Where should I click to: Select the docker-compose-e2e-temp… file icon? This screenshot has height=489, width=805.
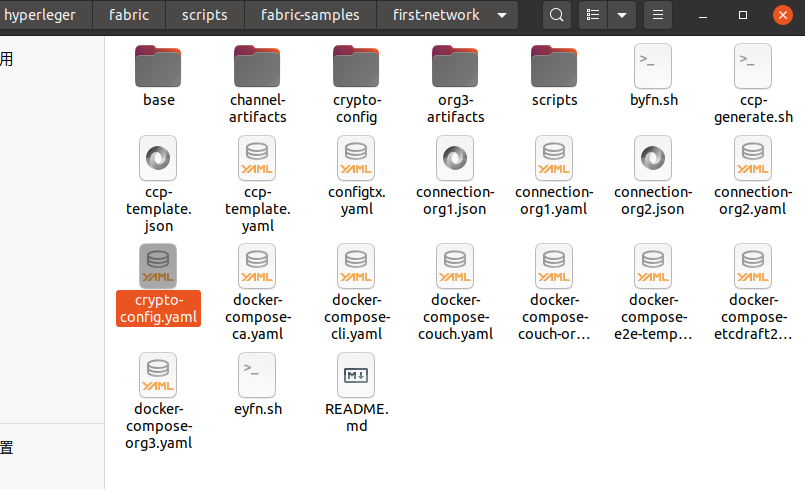[653, 266]
